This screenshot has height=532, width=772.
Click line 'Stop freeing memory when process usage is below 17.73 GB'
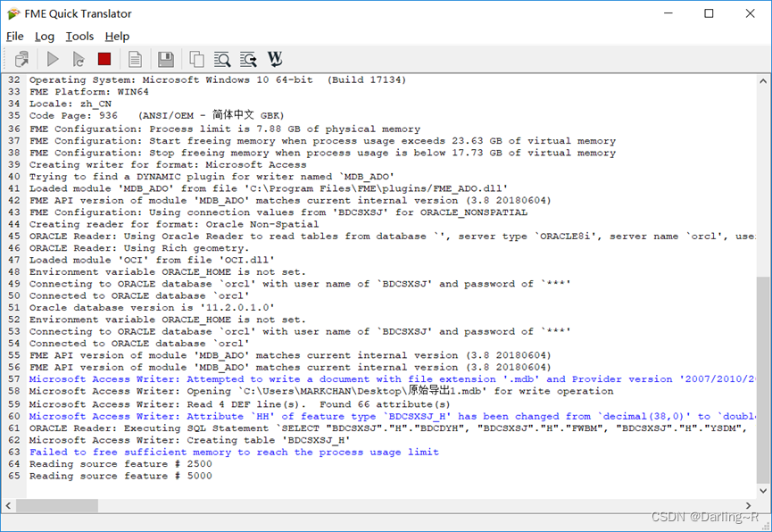(x=322, y=153)
